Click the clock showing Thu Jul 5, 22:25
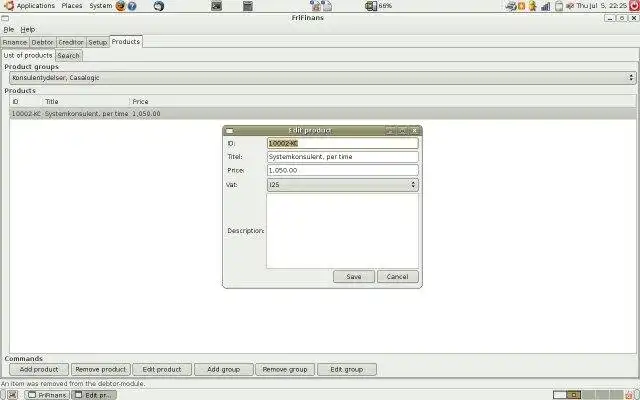This screenshot has width=640, height=400. pos(602,6)
